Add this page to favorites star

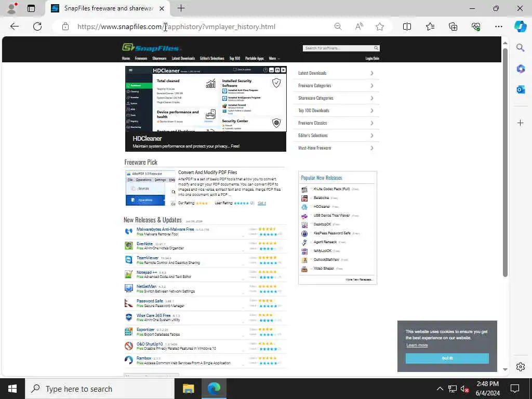380,26
